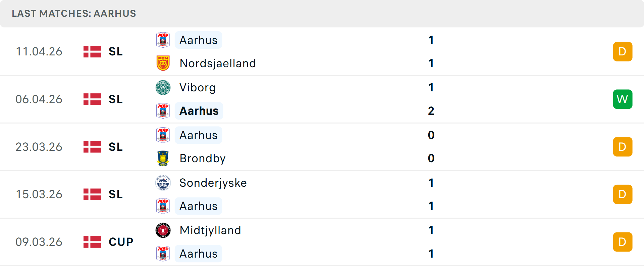This screenshot has width=644, height=266.
Task: Click the Danish flag beside the 11.04.26 match
Action: [x=92, y=52]
